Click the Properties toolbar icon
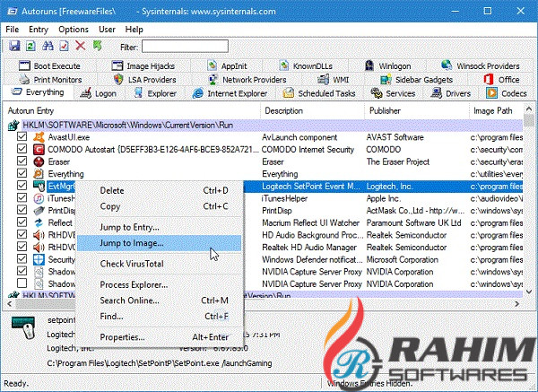The height and width of the screenshot is (392, 538). pos(63,46)
